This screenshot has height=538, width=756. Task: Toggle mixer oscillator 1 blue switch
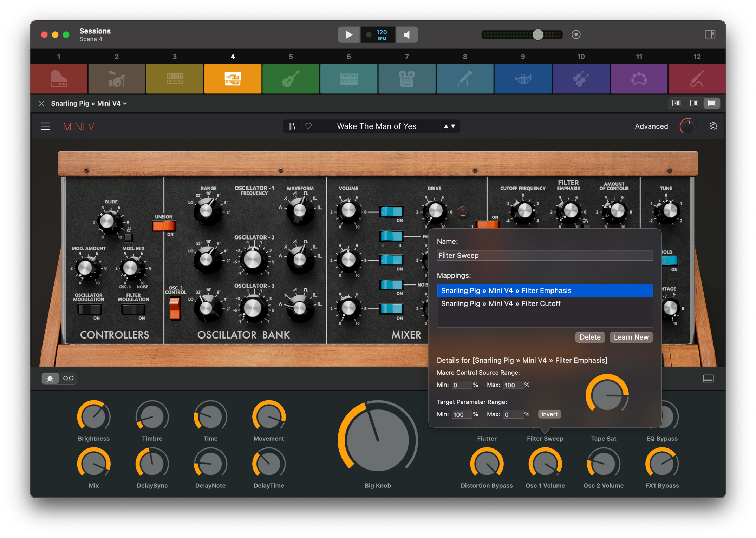(391, 211)
